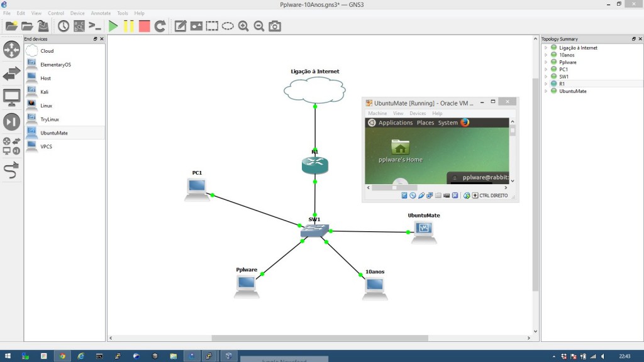Select Kali in End devices list

point(65,92)
